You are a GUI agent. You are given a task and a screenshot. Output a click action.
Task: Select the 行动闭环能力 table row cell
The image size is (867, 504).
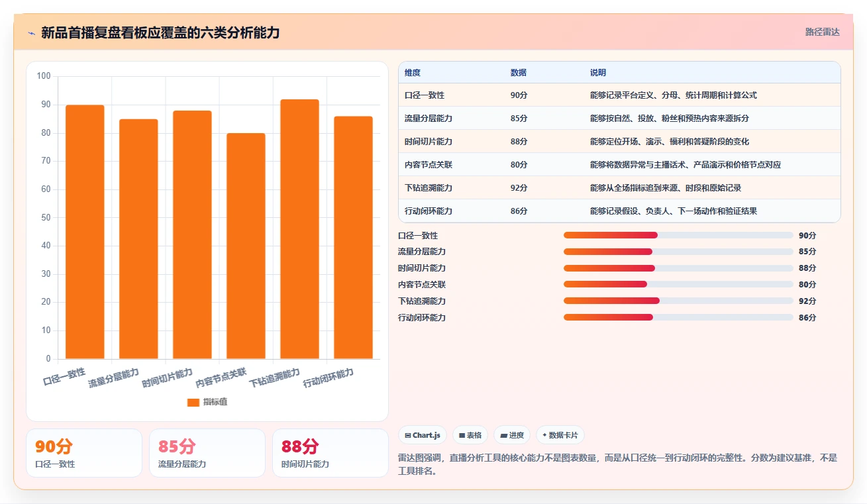pos(429,211)
